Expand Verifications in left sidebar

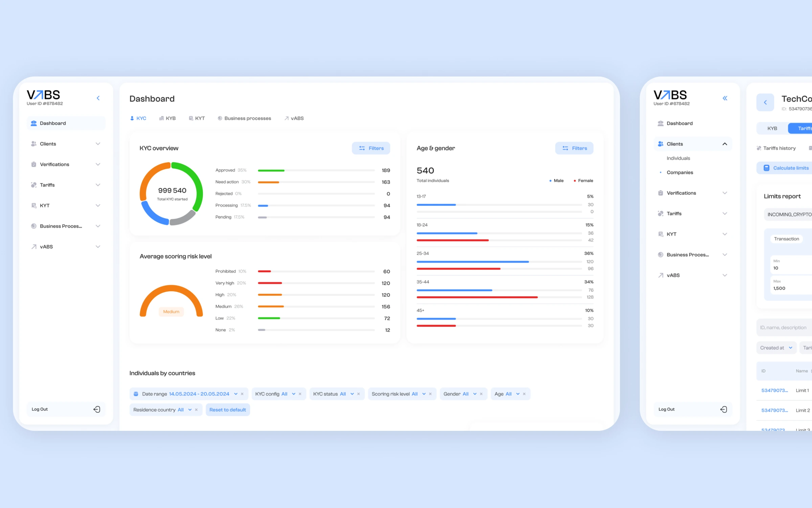[x=66, y=165]
